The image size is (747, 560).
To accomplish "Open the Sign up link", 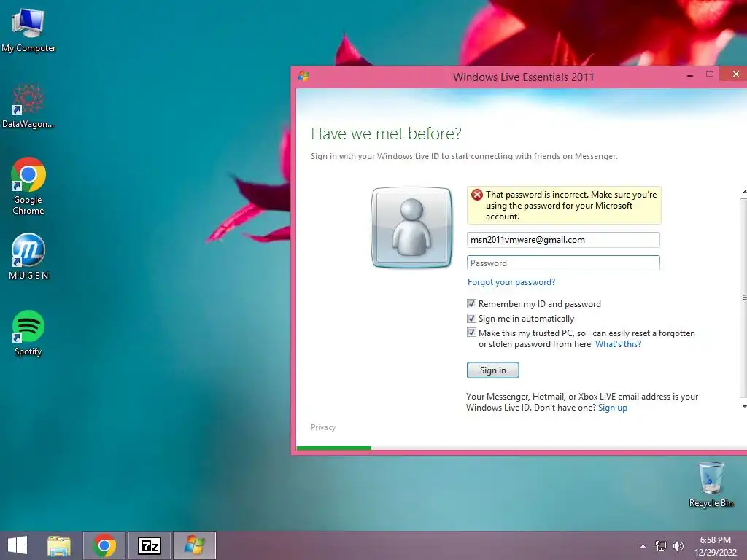I will coord(613,408).
